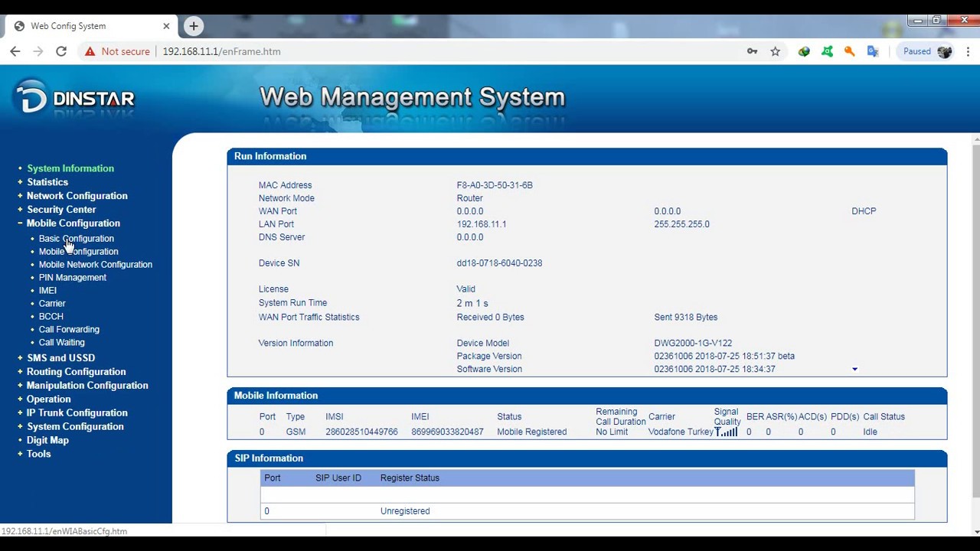Viewport: 980px width, 551px height.
Task: Expand the Network Configuration menu
Action: click(77, 196)
